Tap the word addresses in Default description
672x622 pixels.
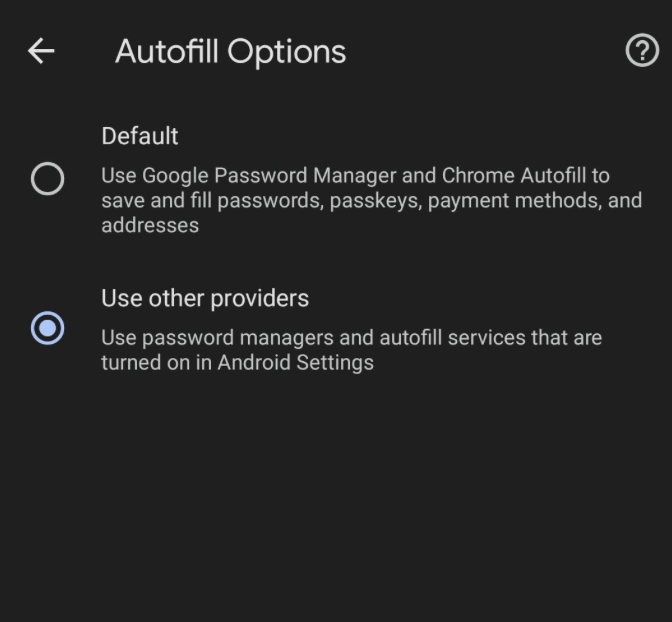(x=150, y=225)
